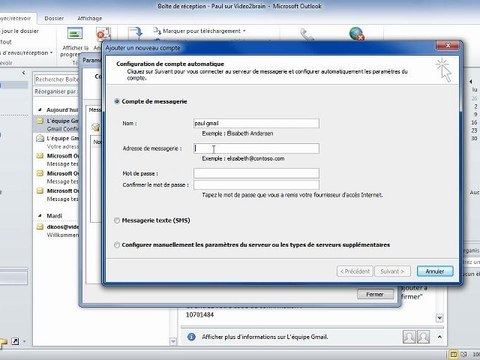This screenshot has width=480, height=360.
Task: Click the Annuler button
Action: [435, 271]
